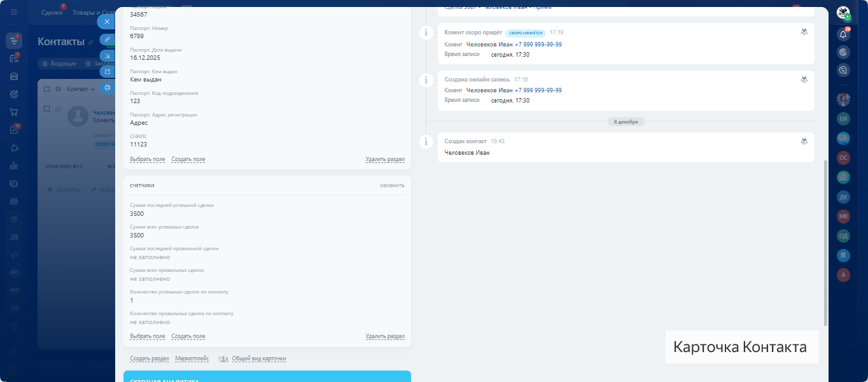Click 'Выбрать поле' in passport section
The height and width of the screenshot is (382, 868).
(x=148, y=159)
